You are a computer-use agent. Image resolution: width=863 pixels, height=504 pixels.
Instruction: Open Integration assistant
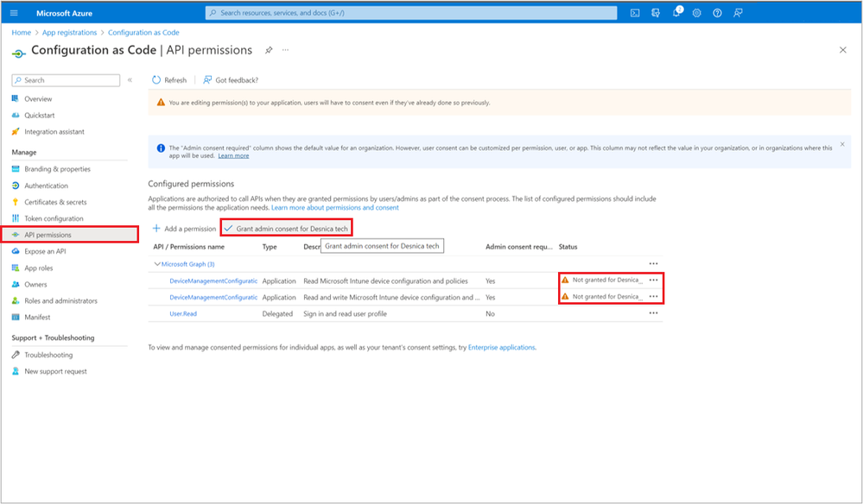(x=54, y=132)
